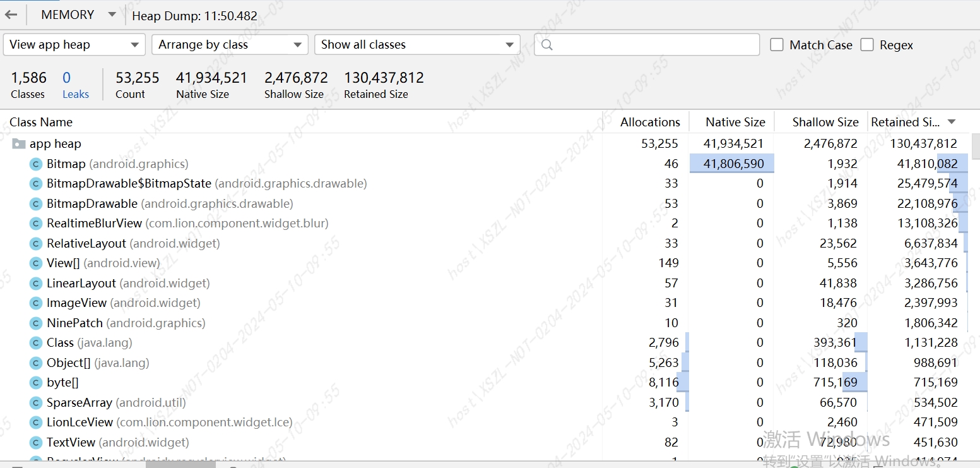Enable the Match Case checkbox
The image size is (980, 468).
777,45
